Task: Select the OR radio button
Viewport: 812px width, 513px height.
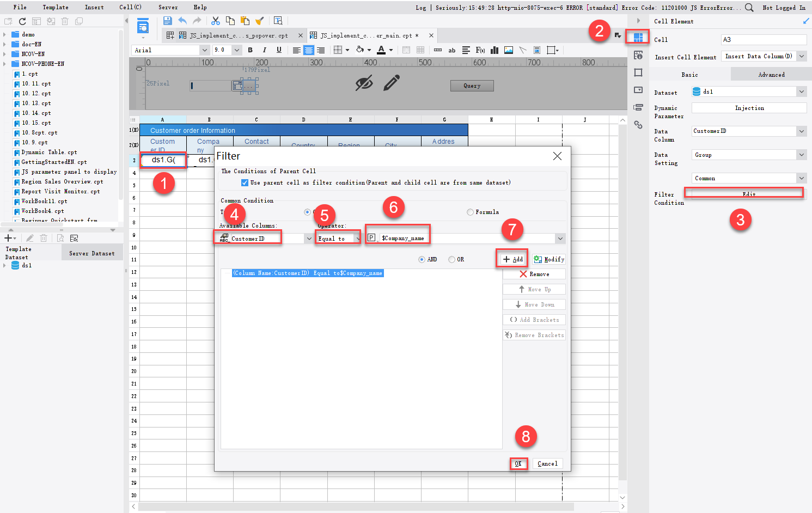Action: [451, 260]
